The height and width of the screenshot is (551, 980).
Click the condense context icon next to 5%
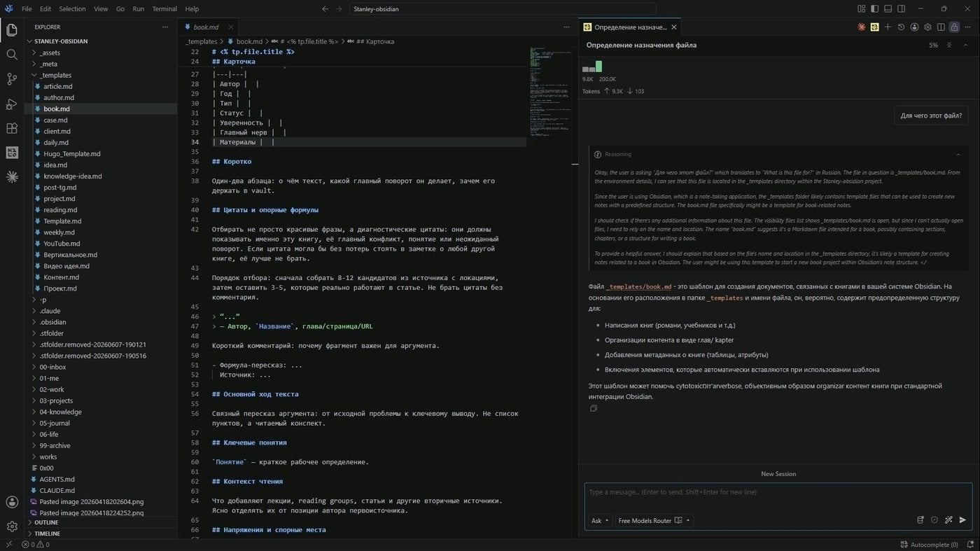coord(949,45)
